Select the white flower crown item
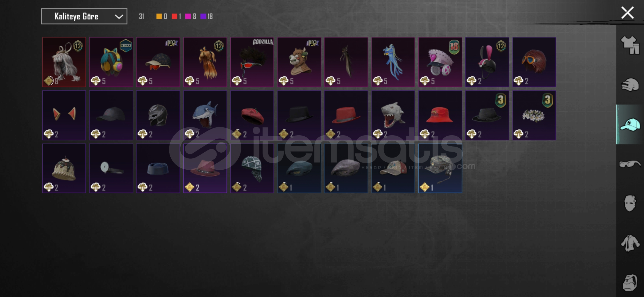The width and height of the screenshot is (644, 297). coord(534,115)
